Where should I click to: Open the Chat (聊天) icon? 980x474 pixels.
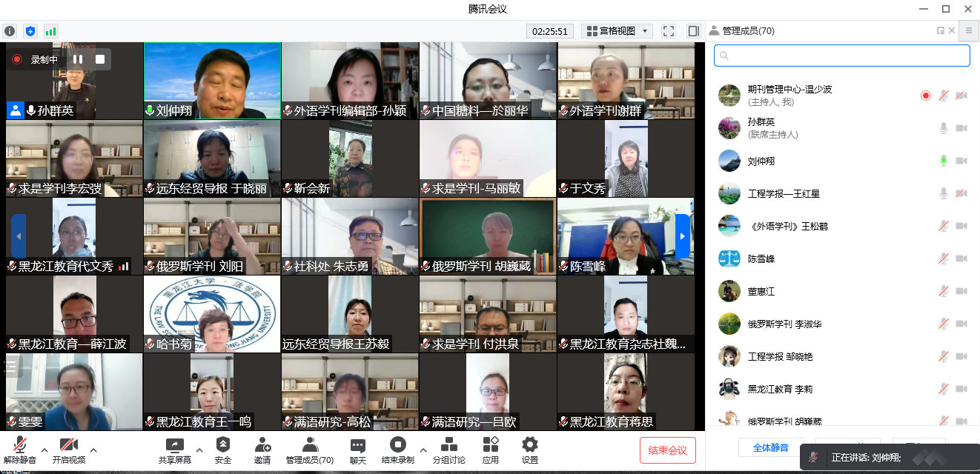coord(358,450)
